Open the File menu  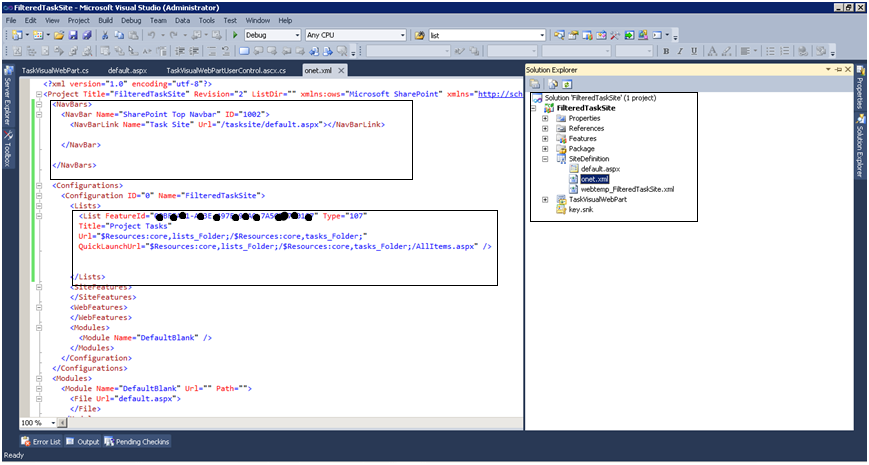click(11, 21)
